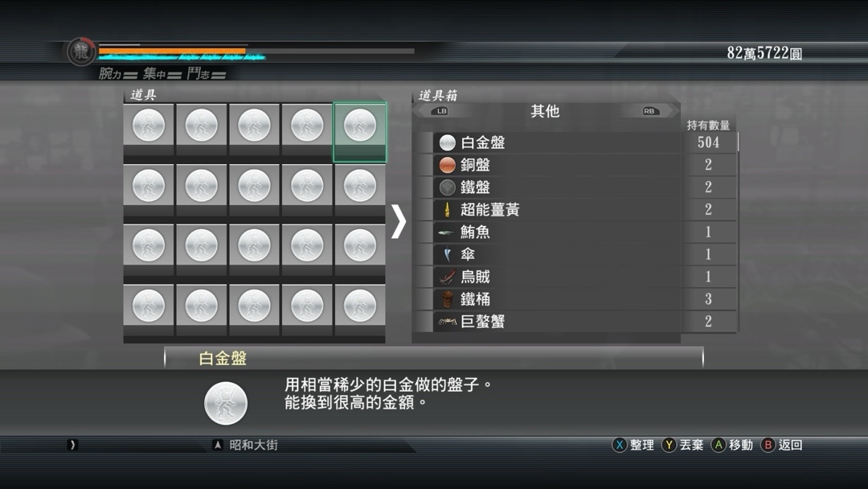Click the item box list scrollbar
868x489 pixels.
(739, 142)
